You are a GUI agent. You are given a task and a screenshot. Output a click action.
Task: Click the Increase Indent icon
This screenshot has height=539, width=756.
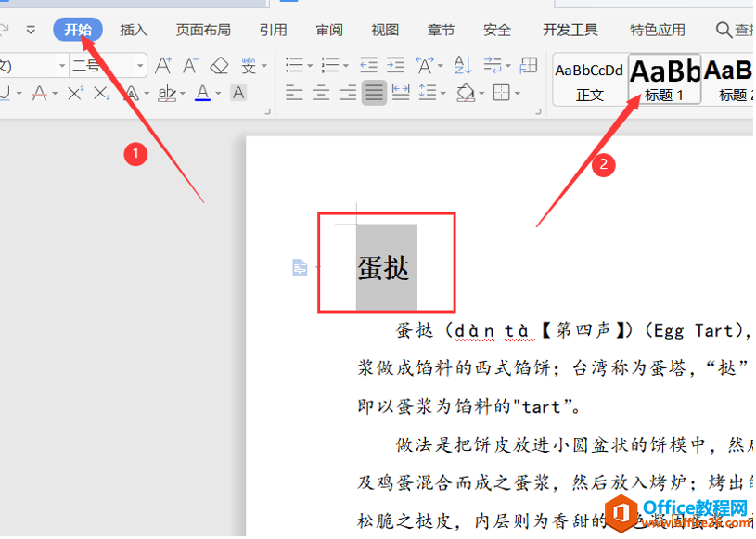coord(395,65)
